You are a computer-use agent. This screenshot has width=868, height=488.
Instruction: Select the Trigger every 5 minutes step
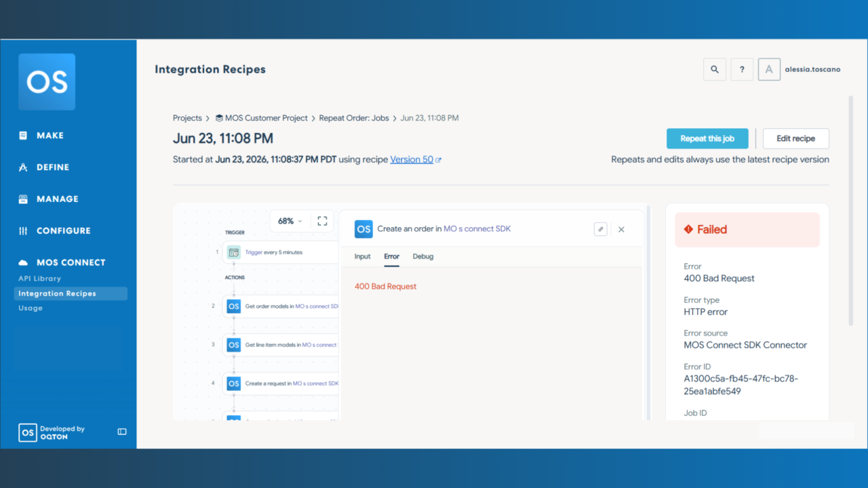click(280, 252)
